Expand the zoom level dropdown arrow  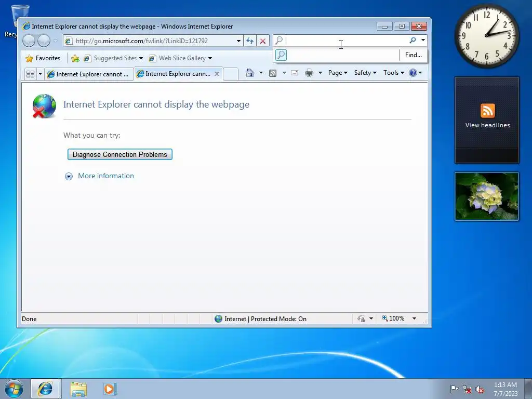tap(414, 318)
